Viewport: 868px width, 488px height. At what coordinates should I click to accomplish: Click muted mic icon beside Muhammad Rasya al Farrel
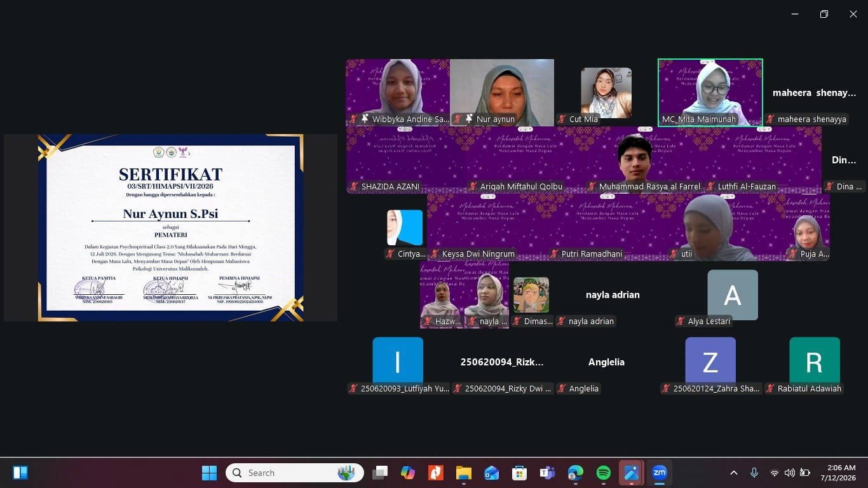(592, 186)
